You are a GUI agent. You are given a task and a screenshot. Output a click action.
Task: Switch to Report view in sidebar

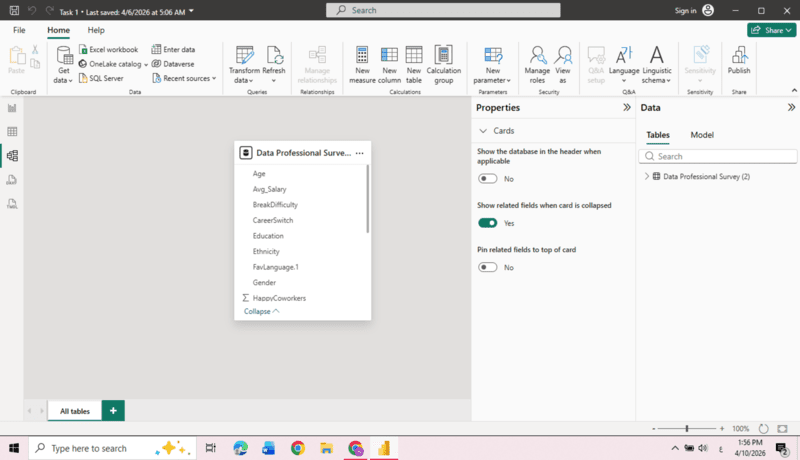coord(13,108)
